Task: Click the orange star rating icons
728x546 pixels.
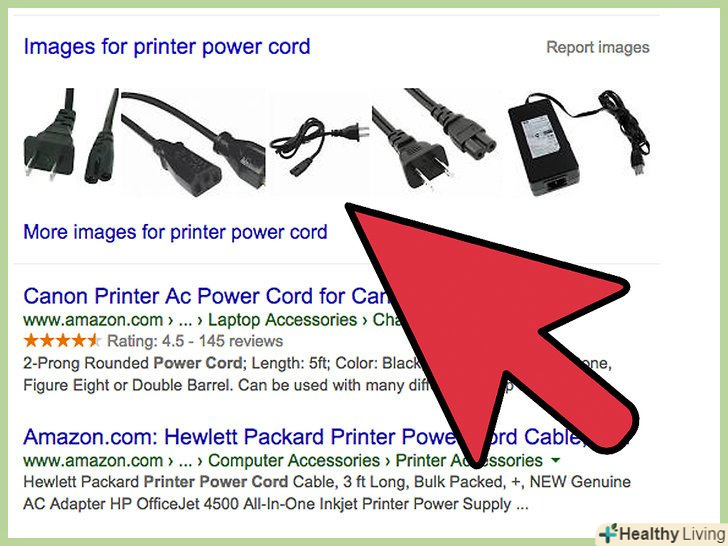Action: click(61, 341)
